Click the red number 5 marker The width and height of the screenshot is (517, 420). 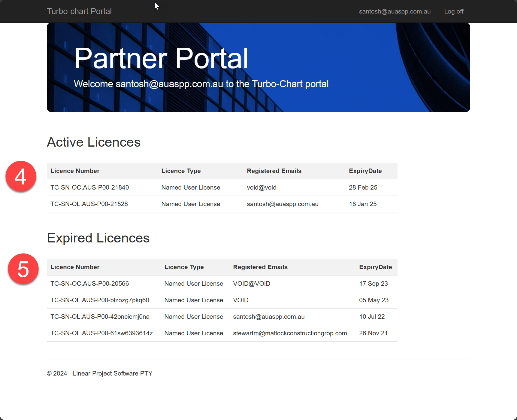[x=23, y=269]
